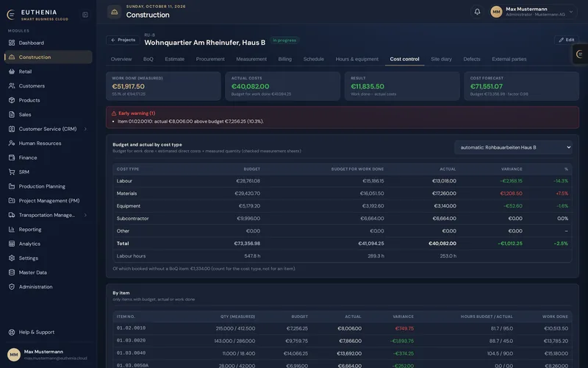
Task: Click the Construction module header icon
Action: pyautogui.click(x=114, y=12)
